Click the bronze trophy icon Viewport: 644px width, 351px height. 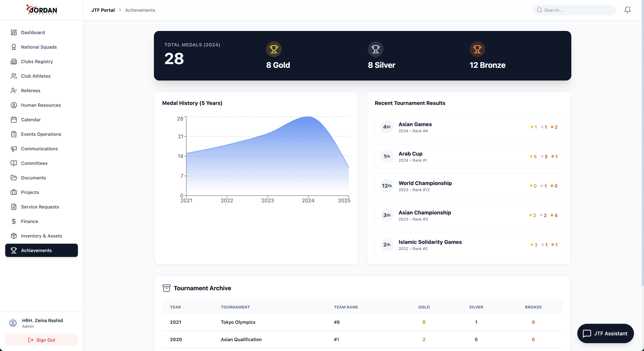[x=477, y=49]
